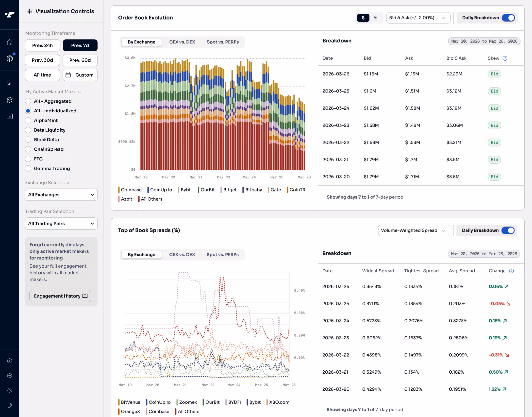The height and width of the screenshot is (417, 532).
Task: Click the chat bubble sidebar icon
Action: 10,376
